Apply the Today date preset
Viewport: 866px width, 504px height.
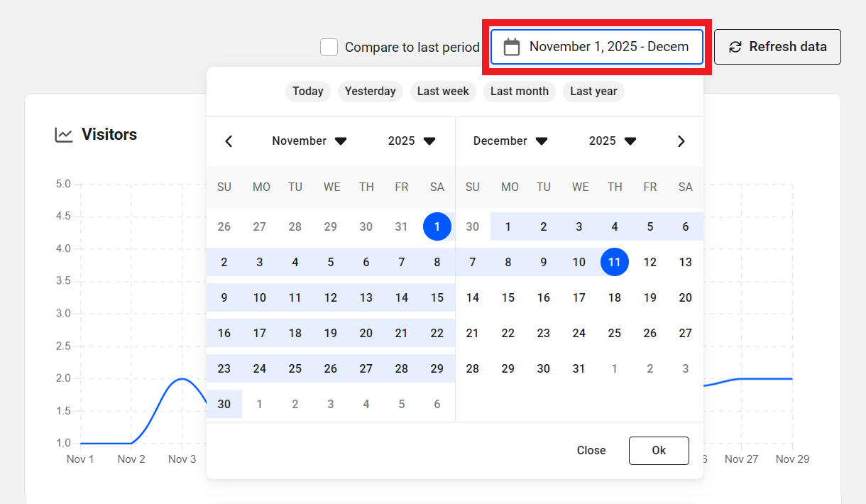click(x=307, y=91)
